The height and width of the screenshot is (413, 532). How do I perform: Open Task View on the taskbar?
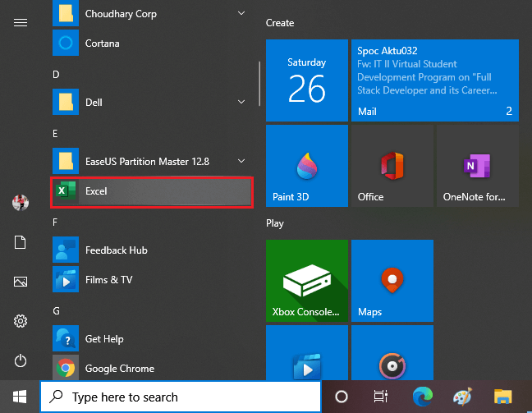(x=381, y=397)
